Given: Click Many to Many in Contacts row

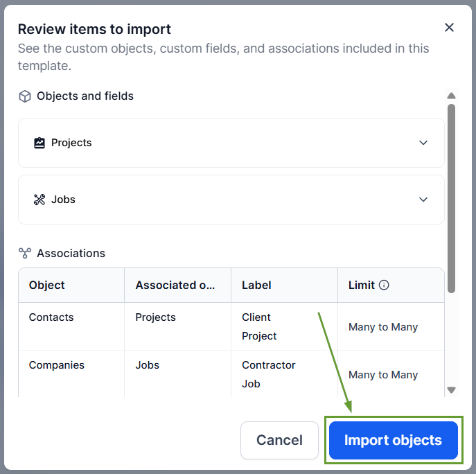Looking at the screenshot, I should click(383, 327).
